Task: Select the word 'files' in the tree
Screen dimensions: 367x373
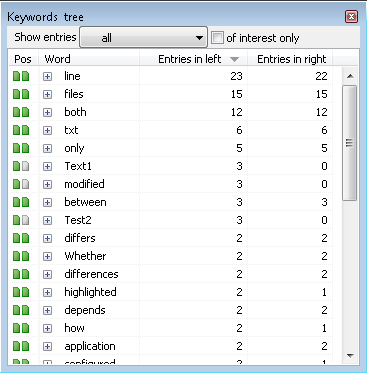Action: (x=74, y=94)
